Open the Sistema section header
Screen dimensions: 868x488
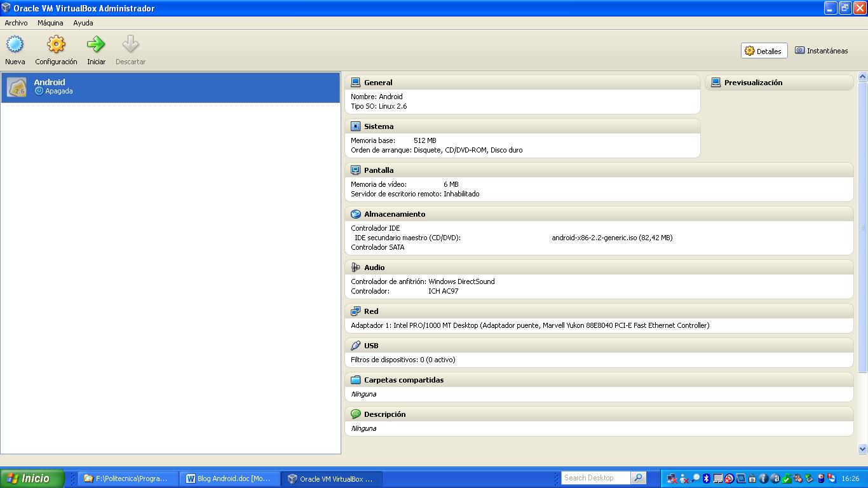tap(379, 126)
